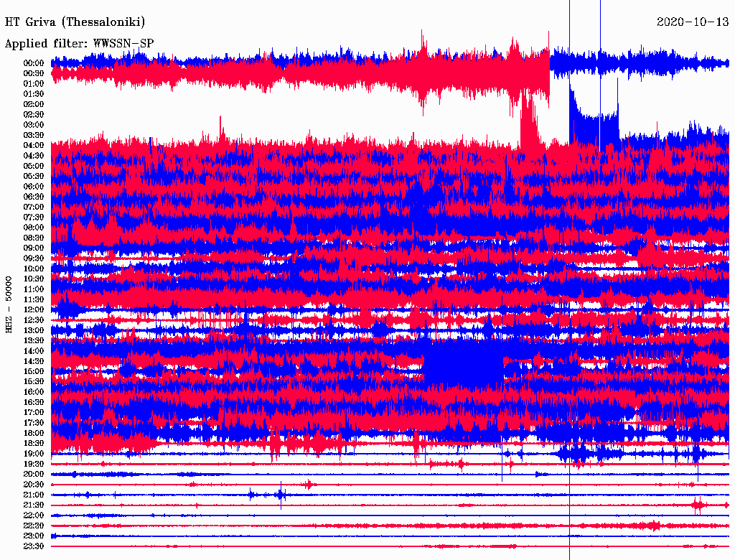
Task: Select the 23:30 time label
Action: tap(34, 546)
